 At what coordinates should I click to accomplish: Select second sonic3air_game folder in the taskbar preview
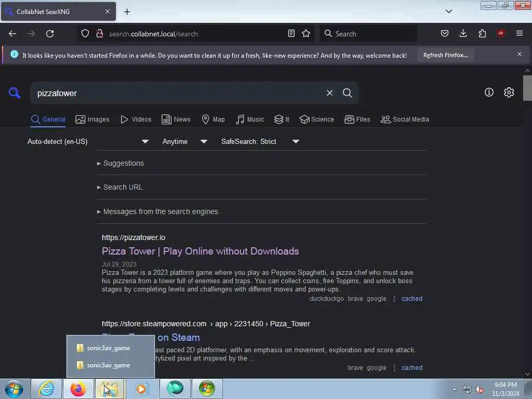pos(110,365)
